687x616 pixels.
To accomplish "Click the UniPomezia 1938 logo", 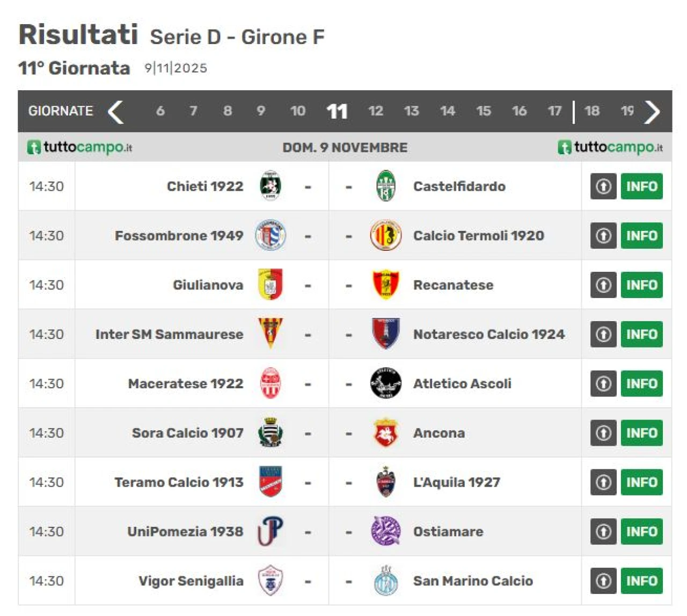I will pyautogui.click(x=271, y=531).
